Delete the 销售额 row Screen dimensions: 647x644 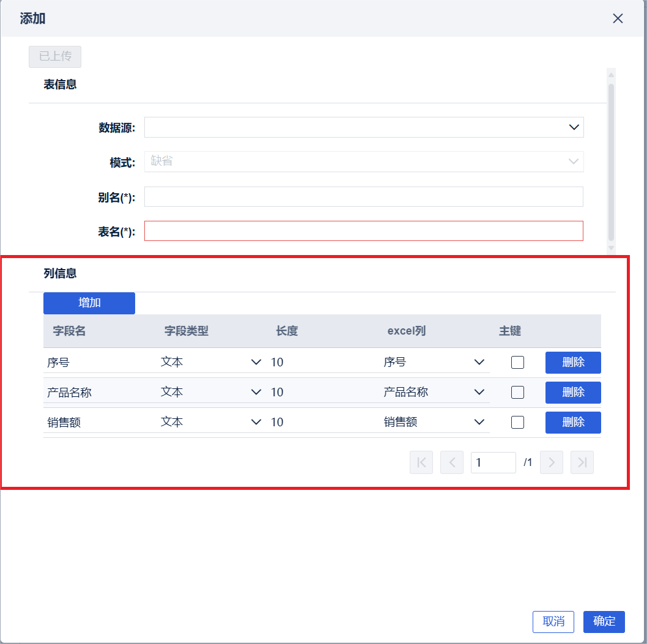573,423
